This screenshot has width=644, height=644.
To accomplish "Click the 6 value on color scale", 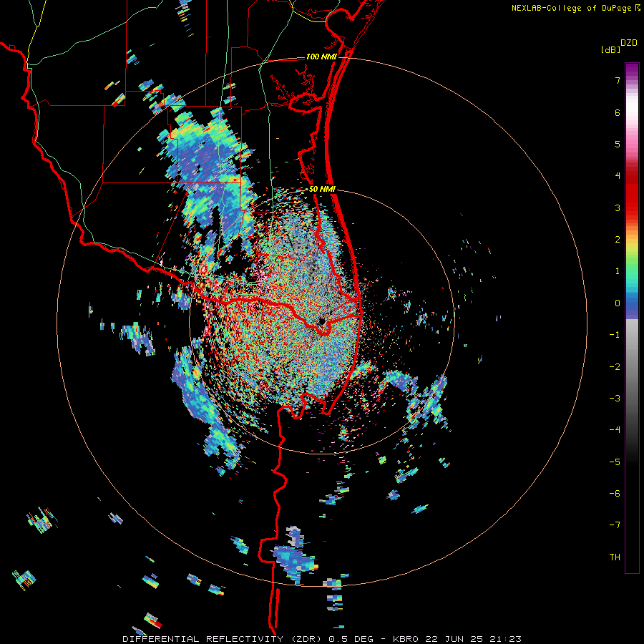I will point(618,112).
